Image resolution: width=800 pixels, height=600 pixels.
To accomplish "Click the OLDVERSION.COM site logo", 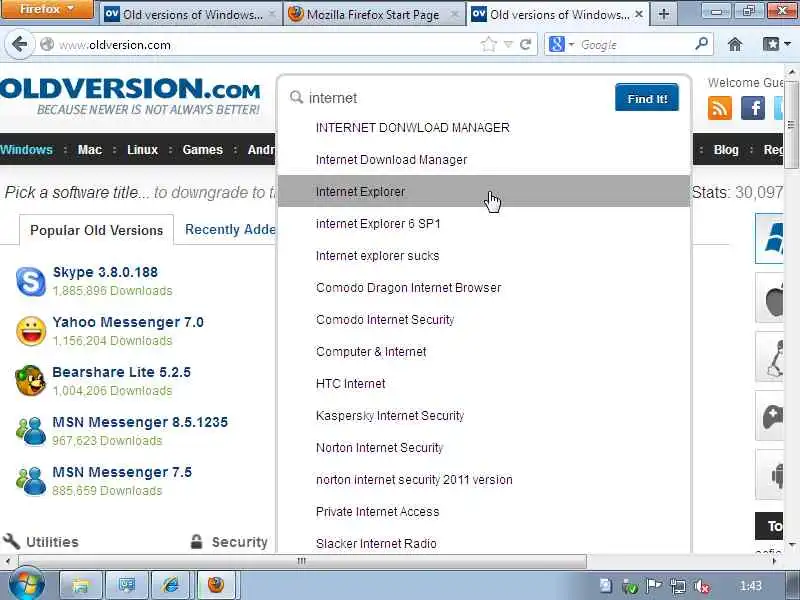I will (x=131, y=96).
